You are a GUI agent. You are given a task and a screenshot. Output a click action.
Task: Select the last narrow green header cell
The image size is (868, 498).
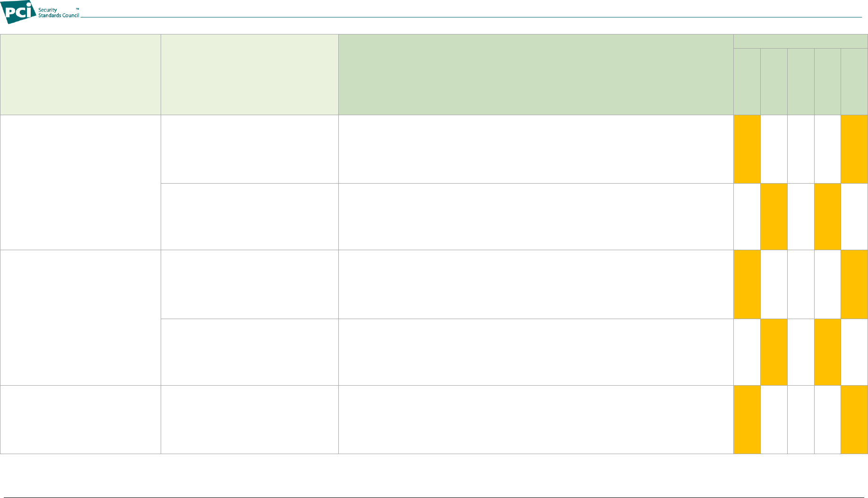pos(854,82)
